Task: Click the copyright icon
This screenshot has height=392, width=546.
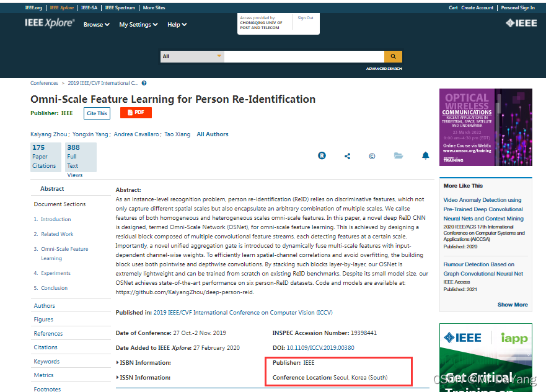Action: pos(372,156)
